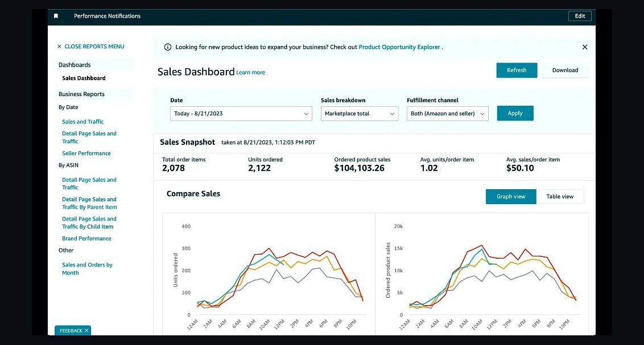Click Performance Notifications title text

(107, 16)
